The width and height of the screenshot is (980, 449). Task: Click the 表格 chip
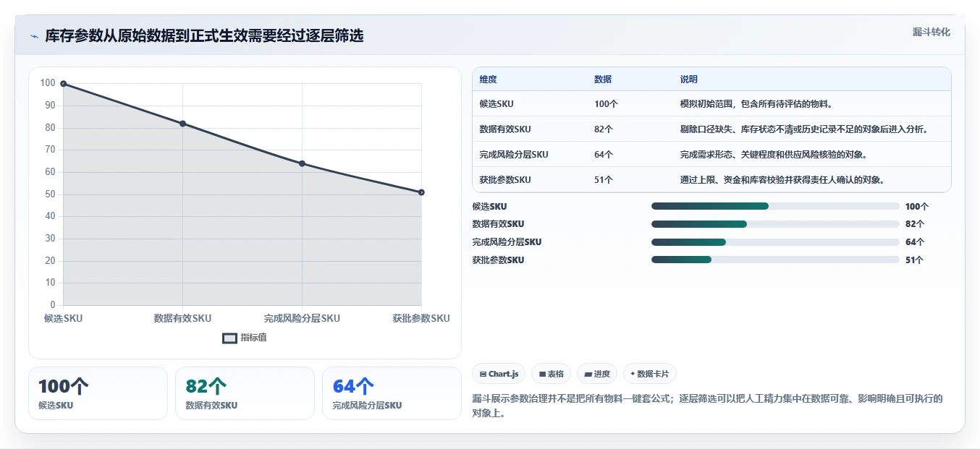point(551,374)
